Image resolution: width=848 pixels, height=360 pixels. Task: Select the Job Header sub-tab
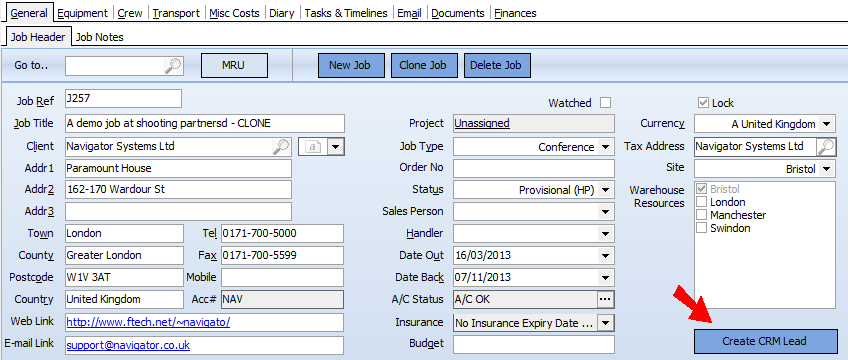38,37
